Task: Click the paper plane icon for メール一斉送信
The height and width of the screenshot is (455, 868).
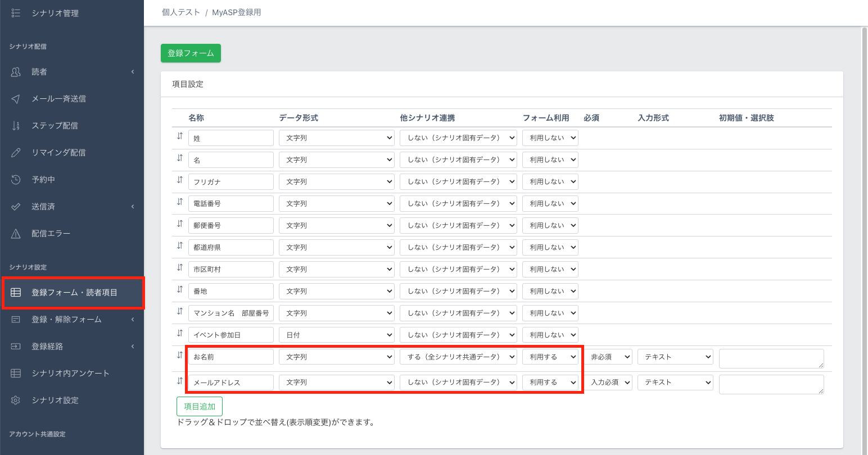Action: pyautogui.click(x=16, y=99)
